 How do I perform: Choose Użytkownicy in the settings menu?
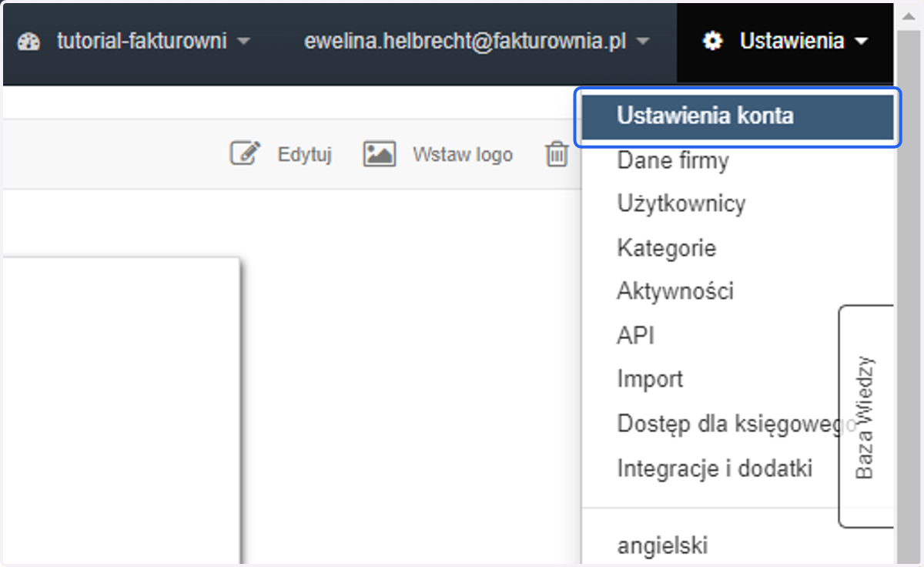(x=681, y=204)
